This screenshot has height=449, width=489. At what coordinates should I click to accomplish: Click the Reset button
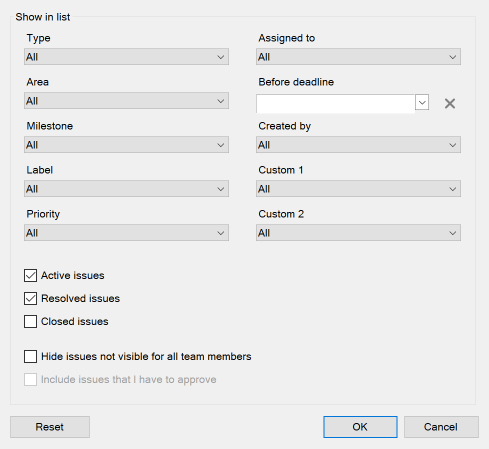pos(50,427)
